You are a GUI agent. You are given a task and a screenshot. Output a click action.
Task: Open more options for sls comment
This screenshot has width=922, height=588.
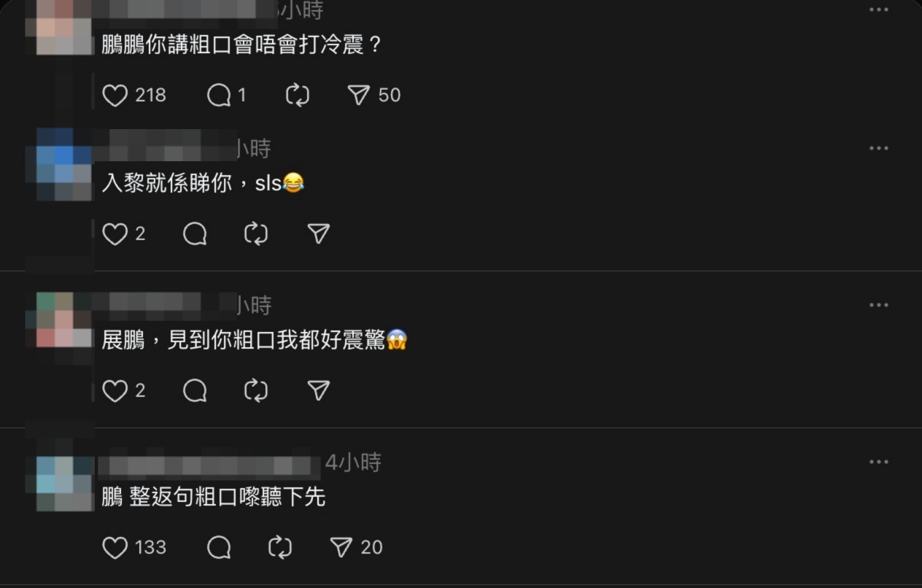tap(879, 148)
